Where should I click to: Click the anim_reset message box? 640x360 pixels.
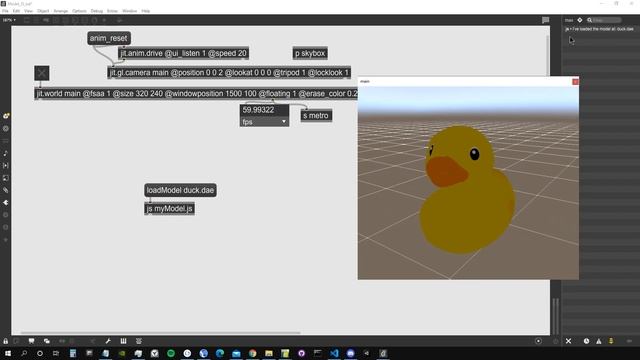point(109,38)
